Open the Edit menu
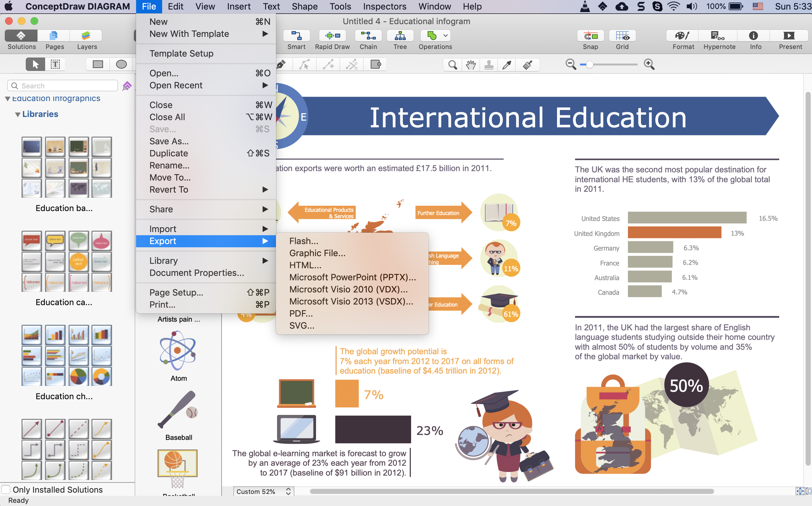Viewport: 812px width, 506px height. (x=175, y=6)
